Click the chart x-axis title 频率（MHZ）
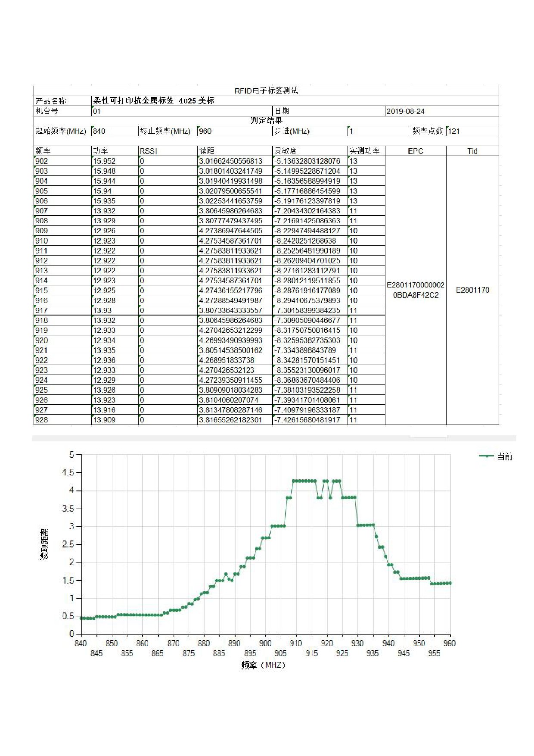Screen dimensions: 534x756 [263, 665]
